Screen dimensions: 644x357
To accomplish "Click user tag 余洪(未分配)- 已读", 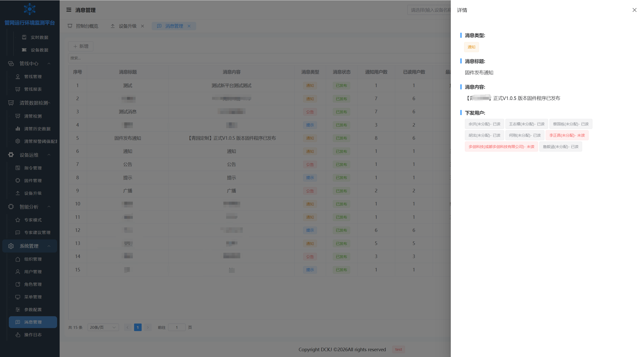I will coord(485,124).
